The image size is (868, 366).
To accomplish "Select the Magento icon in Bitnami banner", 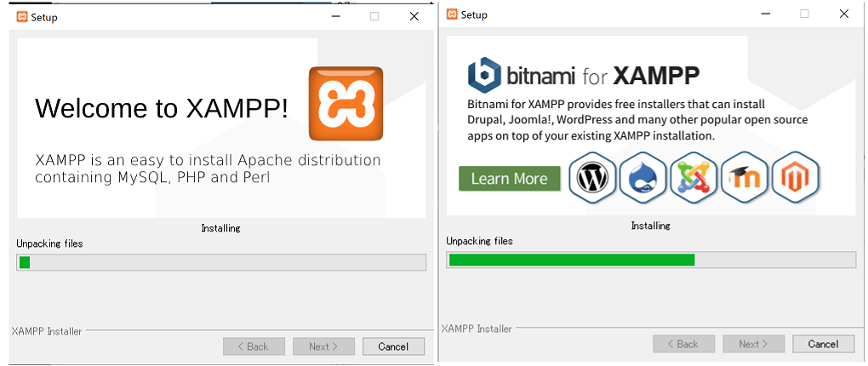I will (x=795, y=178).
